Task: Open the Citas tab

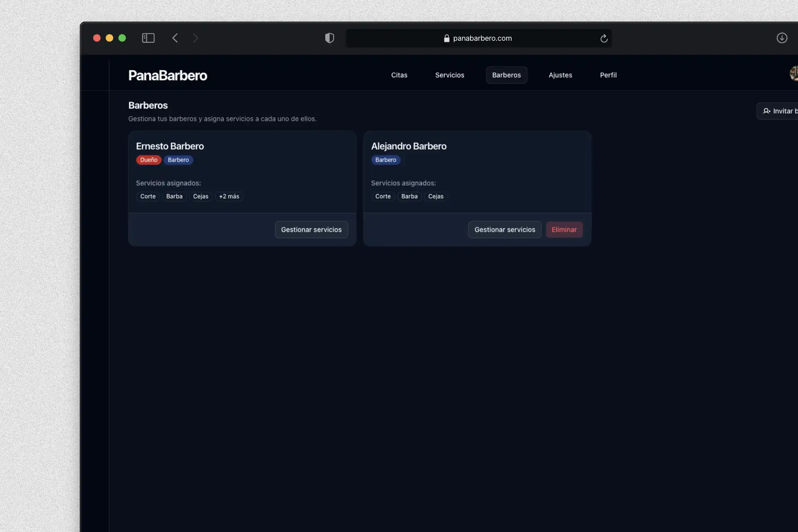Action: pyautogui.click(x=399, y=75)
